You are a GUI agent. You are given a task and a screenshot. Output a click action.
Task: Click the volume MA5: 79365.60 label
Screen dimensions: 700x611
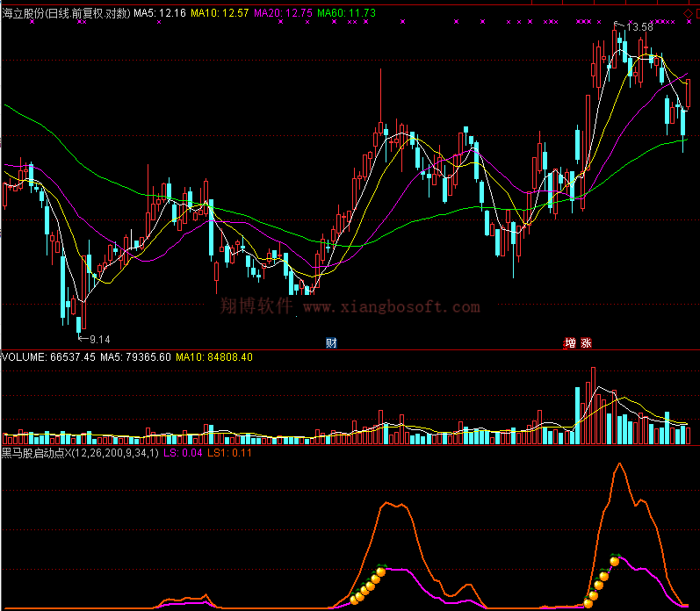(136, 357)
